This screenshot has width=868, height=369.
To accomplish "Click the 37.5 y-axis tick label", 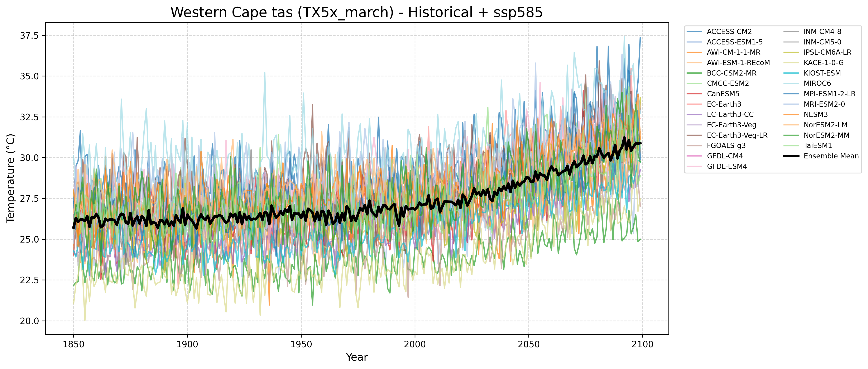I will (29, 36).
